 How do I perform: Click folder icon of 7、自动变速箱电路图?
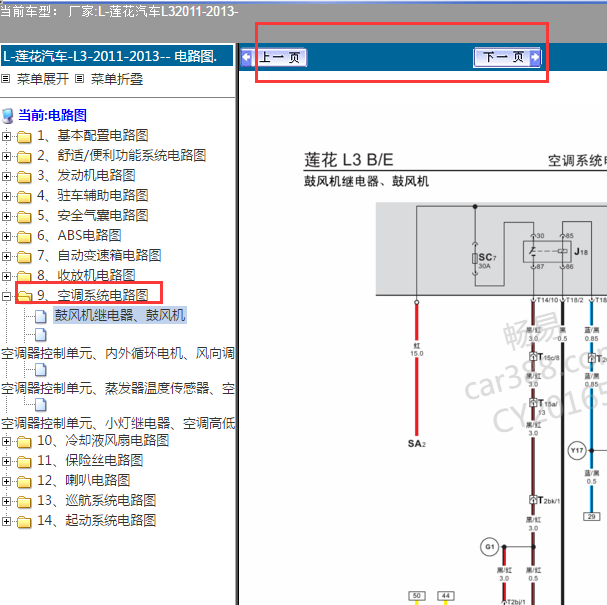[24, 257]
